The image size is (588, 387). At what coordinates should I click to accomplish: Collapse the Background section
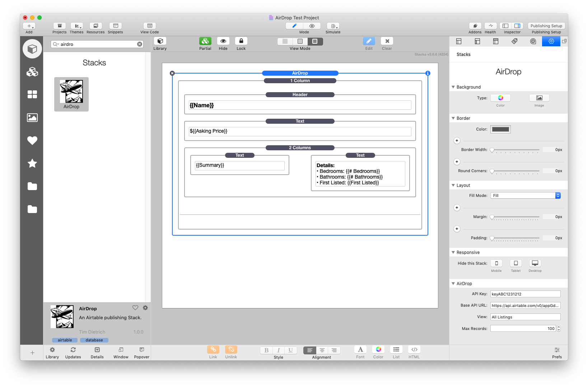[x=453, y=87]
